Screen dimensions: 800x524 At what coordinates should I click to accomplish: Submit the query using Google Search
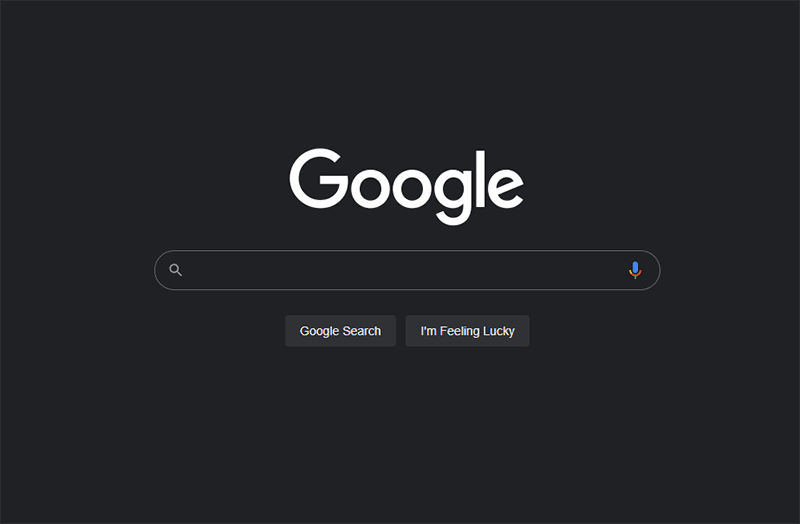340,331
